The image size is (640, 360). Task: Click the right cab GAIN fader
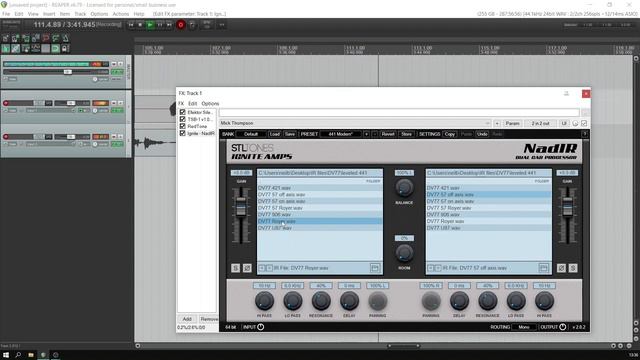567,207
